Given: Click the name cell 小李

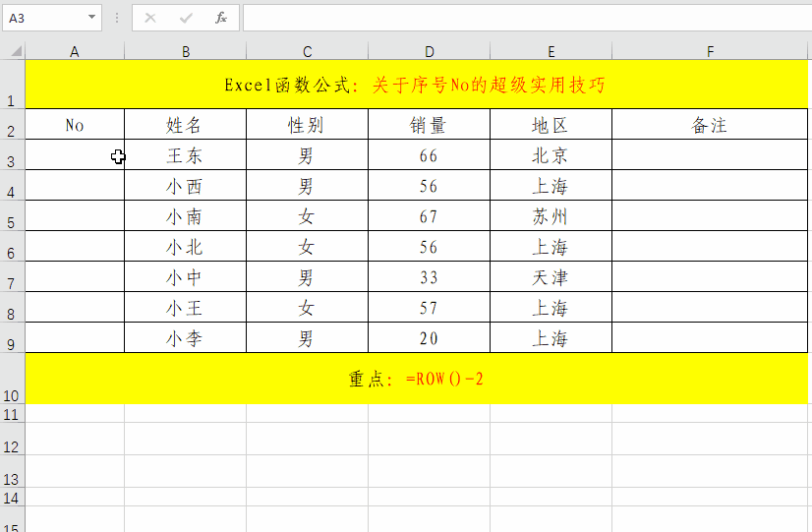Looking at the screenshot, I should 186,338.
